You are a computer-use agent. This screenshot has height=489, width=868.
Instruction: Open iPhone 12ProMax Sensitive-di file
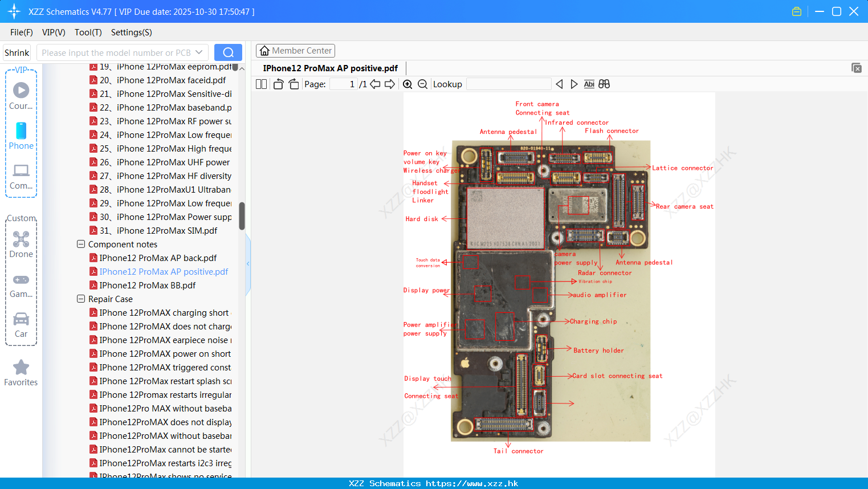point(160,94)
